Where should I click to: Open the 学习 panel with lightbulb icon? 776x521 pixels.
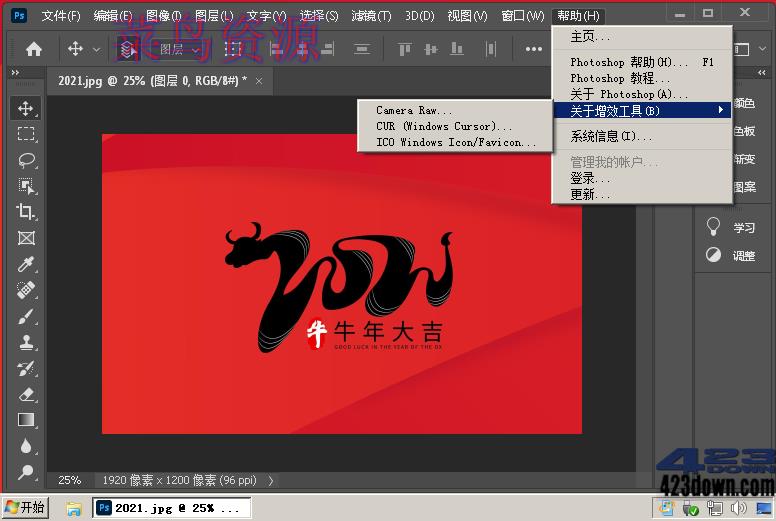[730, 227]
